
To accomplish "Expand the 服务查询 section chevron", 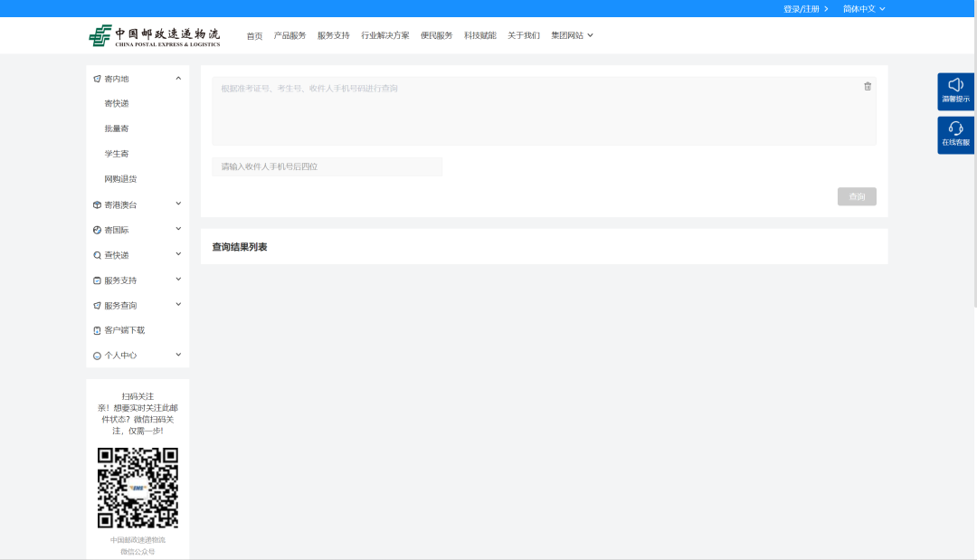I will click(x=178, y=305).
